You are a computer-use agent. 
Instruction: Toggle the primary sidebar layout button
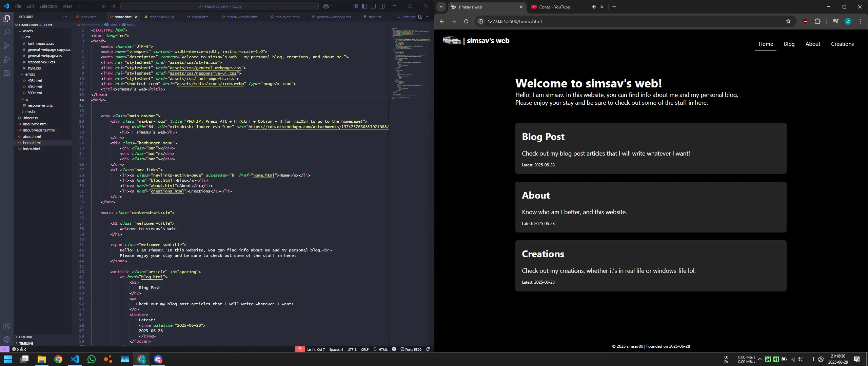364,6
